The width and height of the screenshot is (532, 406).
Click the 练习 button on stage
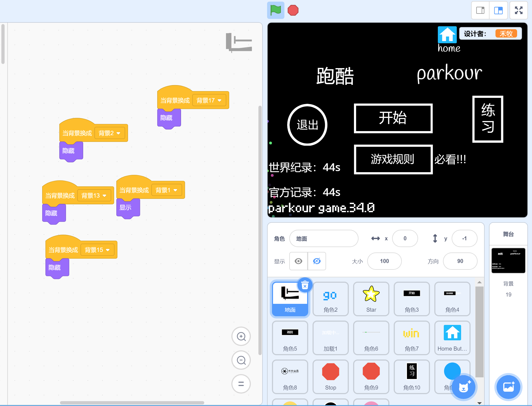[x=488, y=119]
